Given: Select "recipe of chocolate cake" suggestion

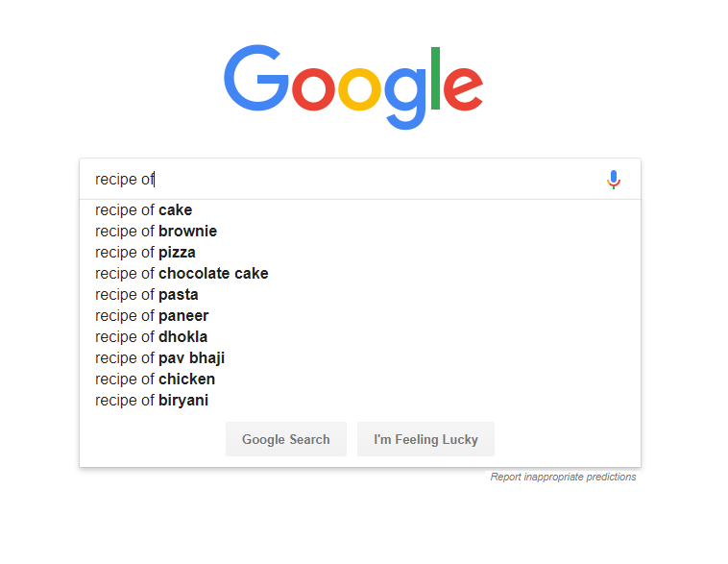Looking at the screenshot, I should (x=182, y=274).
